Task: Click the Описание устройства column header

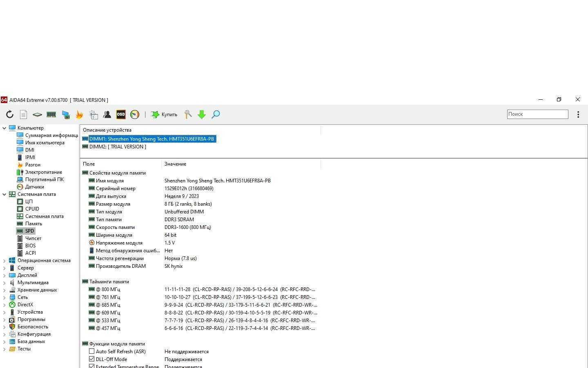Action: (200, 130)
